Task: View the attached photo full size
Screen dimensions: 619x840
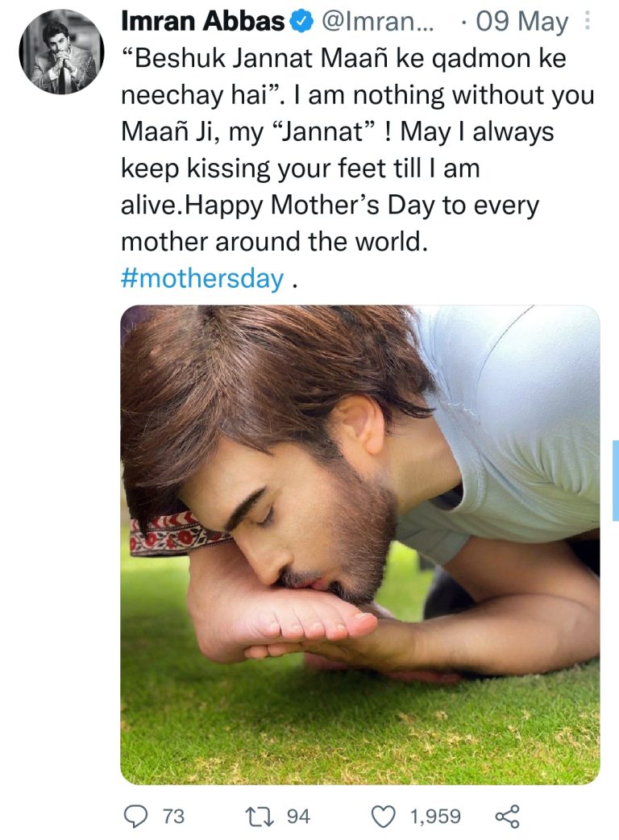Action: (x=359, y=544)
